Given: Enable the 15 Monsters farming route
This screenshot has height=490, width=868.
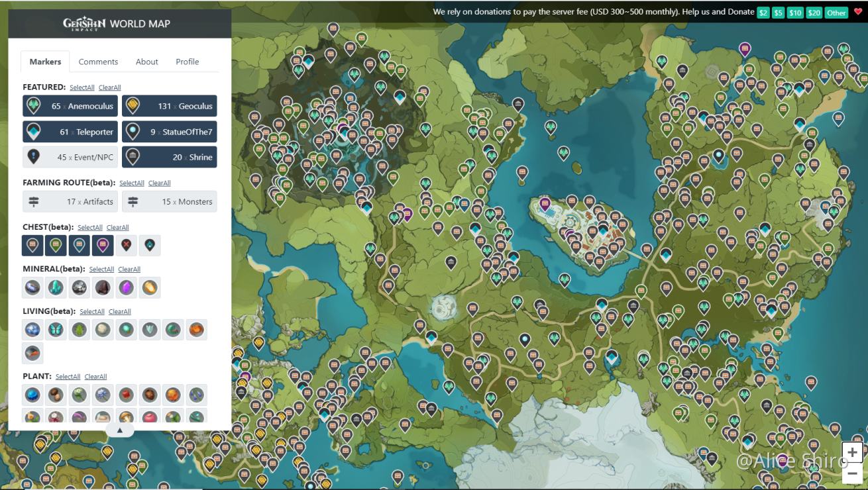Looking at the screenshot, I should 170,201.
